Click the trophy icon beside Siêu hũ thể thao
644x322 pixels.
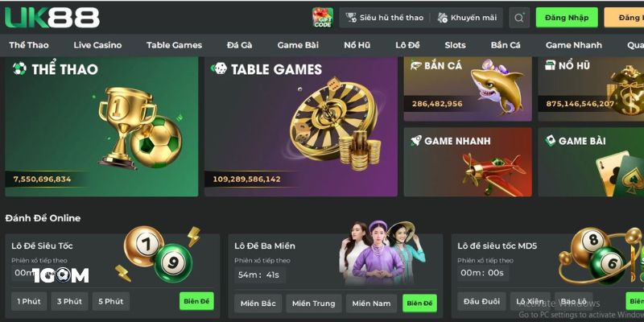tap(351, 17)
